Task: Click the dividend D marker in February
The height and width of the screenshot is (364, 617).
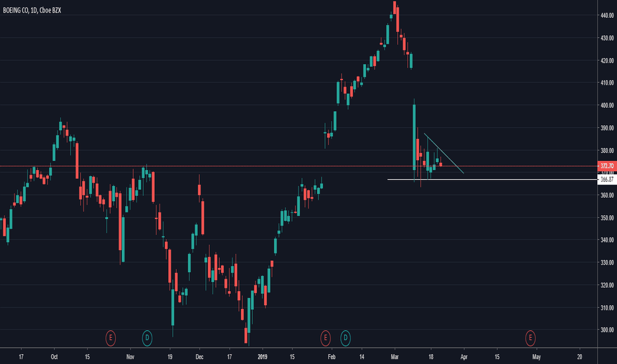Action: click(x=346, y=338)
